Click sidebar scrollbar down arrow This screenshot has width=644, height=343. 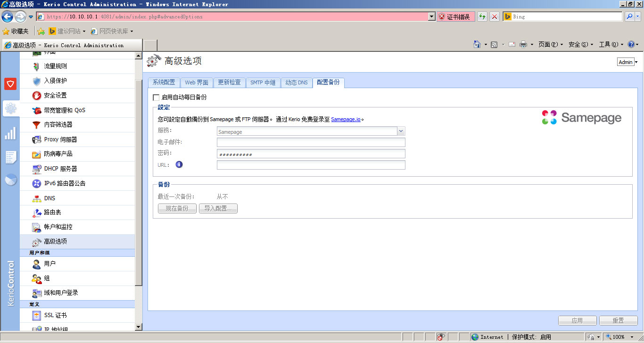[139, 327]
